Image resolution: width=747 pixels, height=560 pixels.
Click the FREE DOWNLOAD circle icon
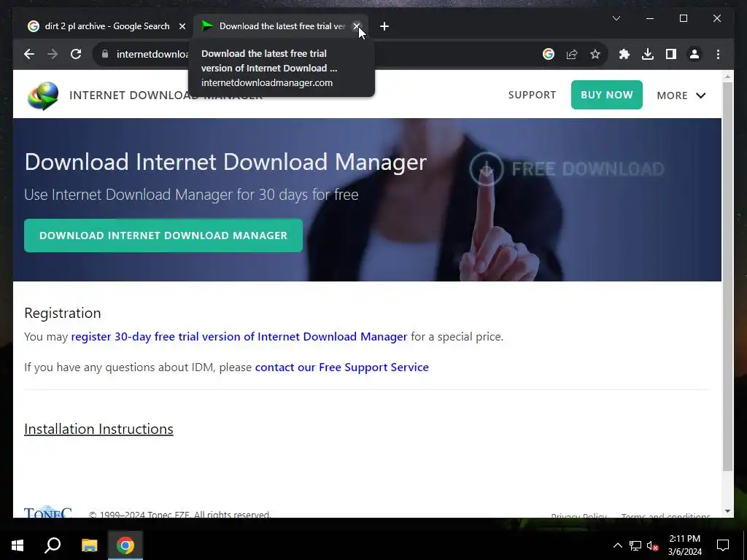[486, 169]
